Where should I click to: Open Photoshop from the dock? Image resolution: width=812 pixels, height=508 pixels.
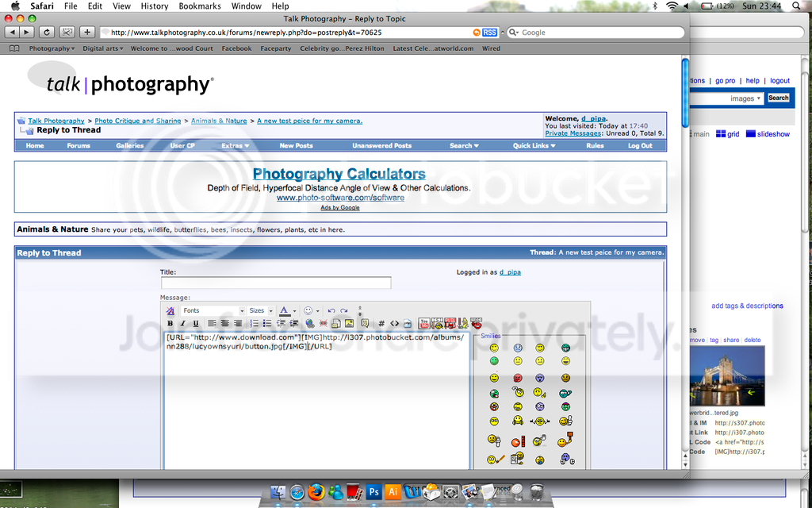pyautogui.click(x=373, y=492)
